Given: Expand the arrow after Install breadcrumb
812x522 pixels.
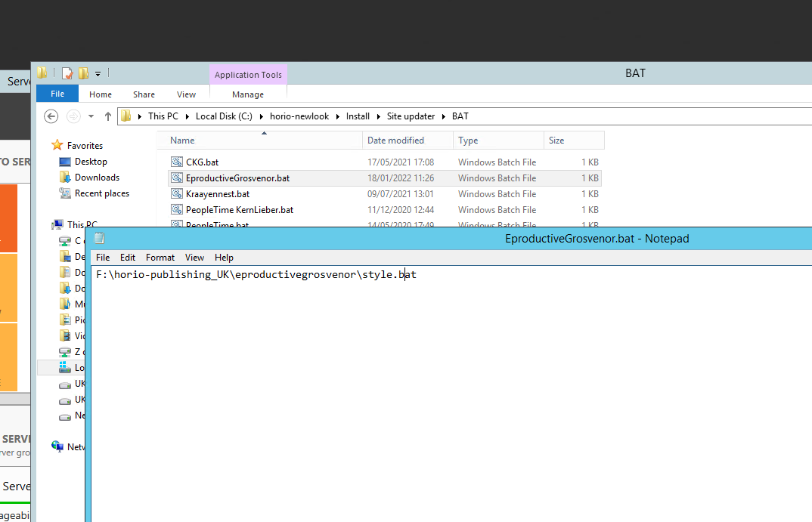Looking at the screenshot, I should pyautogui.click(x=379, y=116).
